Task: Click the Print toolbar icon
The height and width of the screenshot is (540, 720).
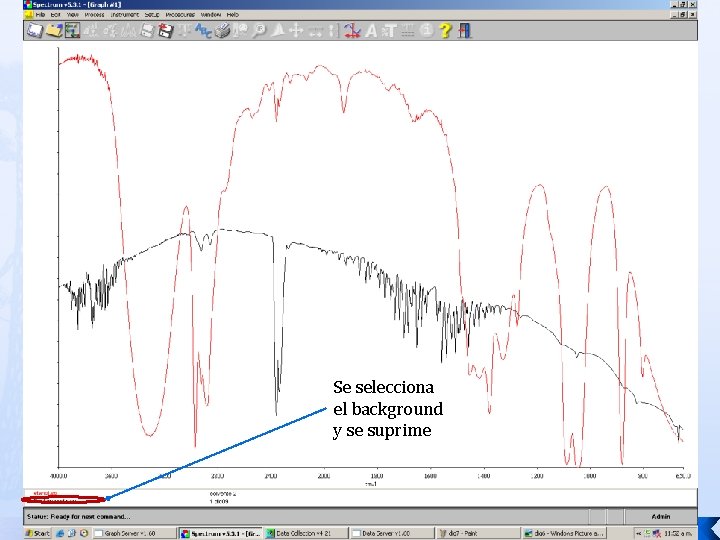Action: click(x=223, y=31)
